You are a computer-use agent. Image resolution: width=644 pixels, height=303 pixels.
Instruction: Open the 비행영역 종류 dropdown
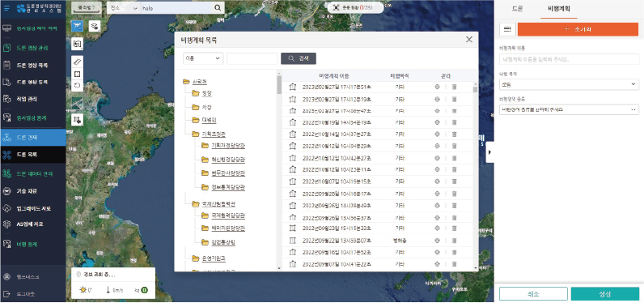coord(570,109)
